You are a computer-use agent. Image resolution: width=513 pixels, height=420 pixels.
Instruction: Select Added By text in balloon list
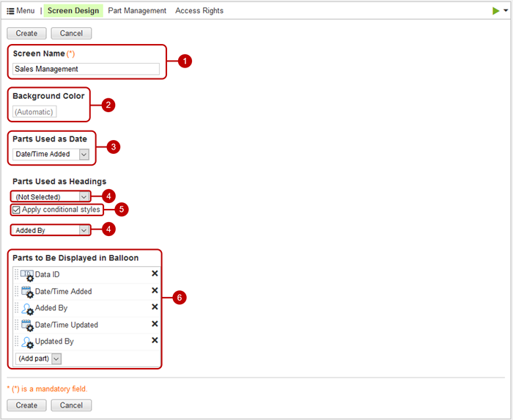[51, 308]
